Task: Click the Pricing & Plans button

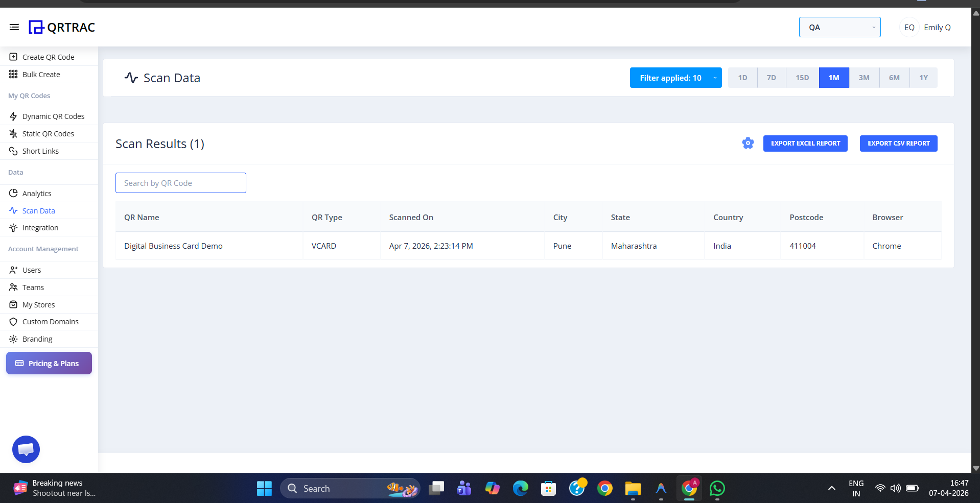Action: click(x=49, y=364)
